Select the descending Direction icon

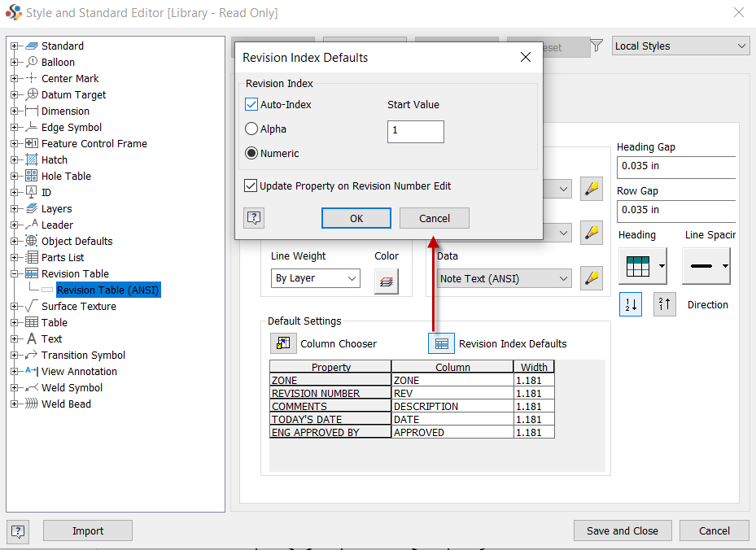click(x=666, y=304)
